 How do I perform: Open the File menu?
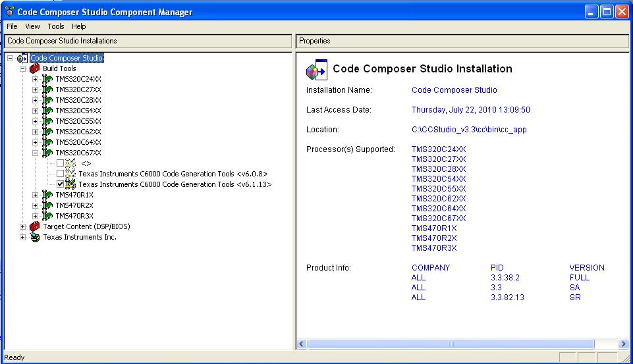(12, 26)
